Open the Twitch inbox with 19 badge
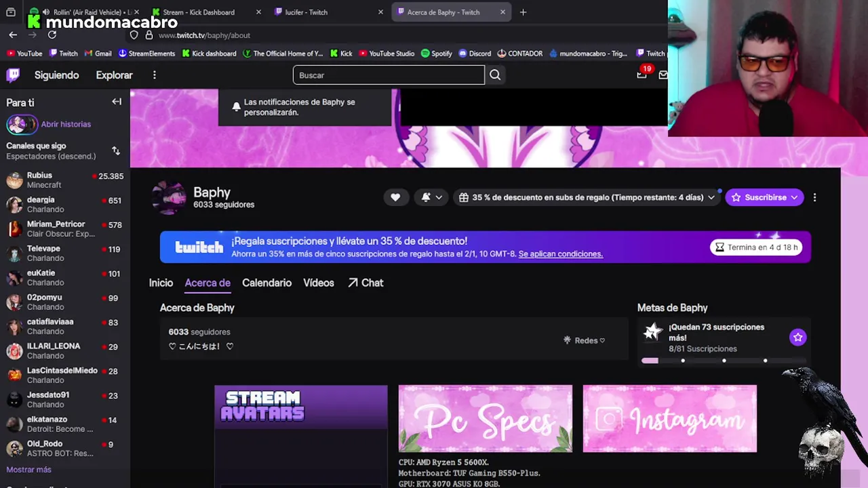The image size is (868, 488). coord(642,75)
